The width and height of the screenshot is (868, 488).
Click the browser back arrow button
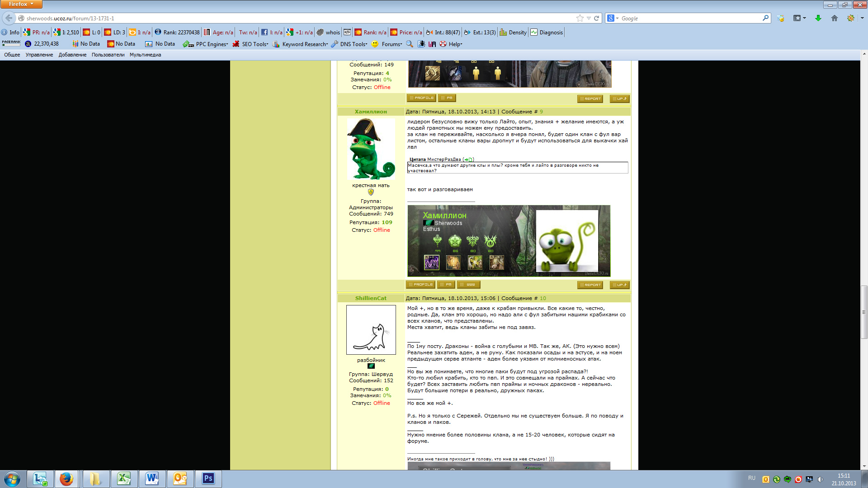coord(9,18)
